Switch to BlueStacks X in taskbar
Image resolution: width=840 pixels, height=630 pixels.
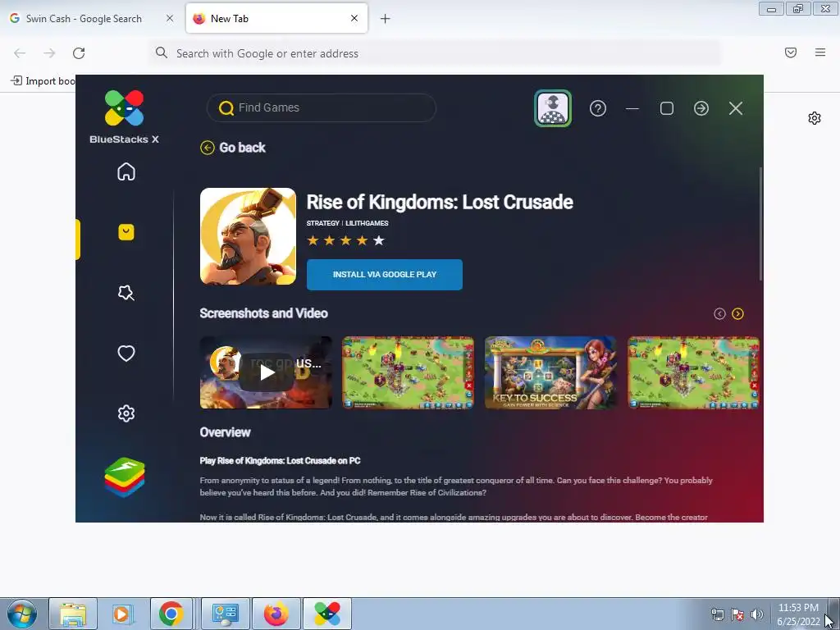[x=327, y=614]
